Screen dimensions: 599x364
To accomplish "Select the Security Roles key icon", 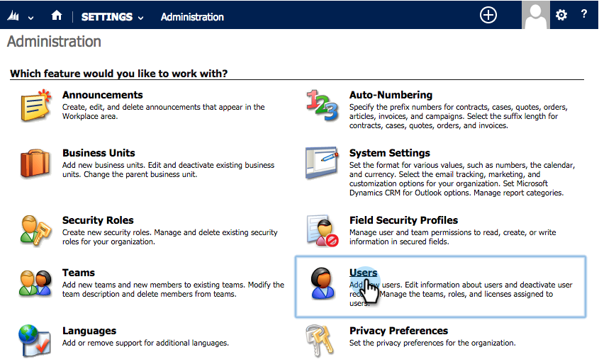I will [35, 230].
